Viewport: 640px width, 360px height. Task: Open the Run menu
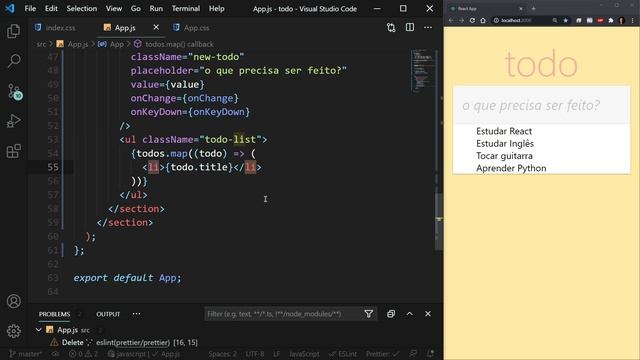click(x=156, y=9)
